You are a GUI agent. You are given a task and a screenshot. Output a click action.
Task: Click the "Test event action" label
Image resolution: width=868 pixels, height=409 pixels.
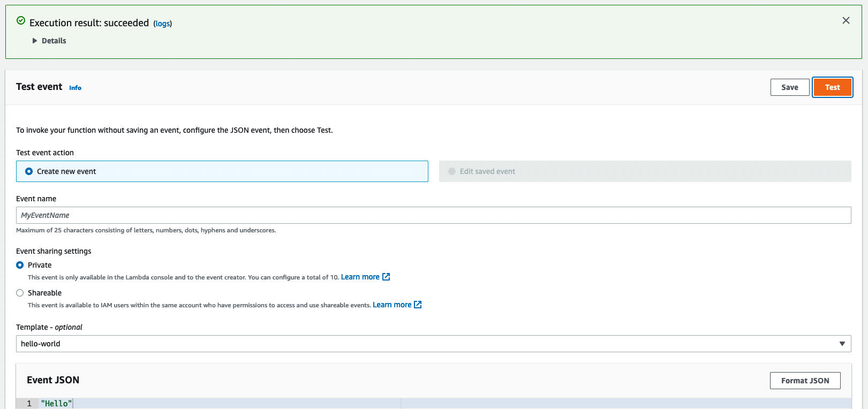[x=45, y=153]
